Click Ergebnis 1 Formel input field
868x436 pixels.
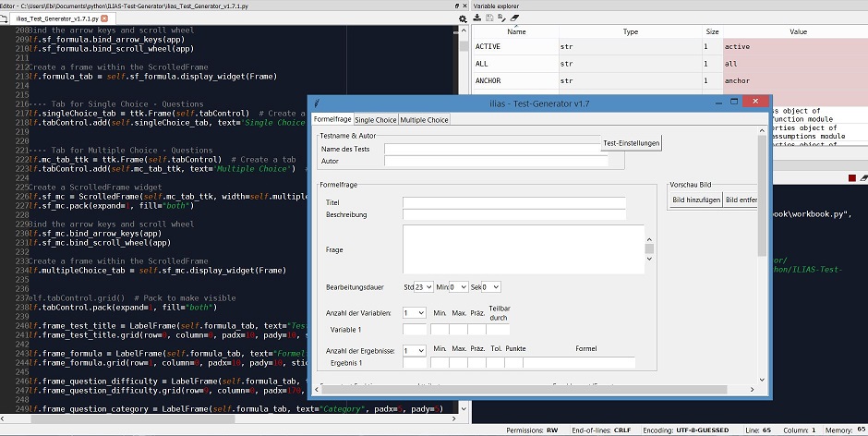(579, 363)
